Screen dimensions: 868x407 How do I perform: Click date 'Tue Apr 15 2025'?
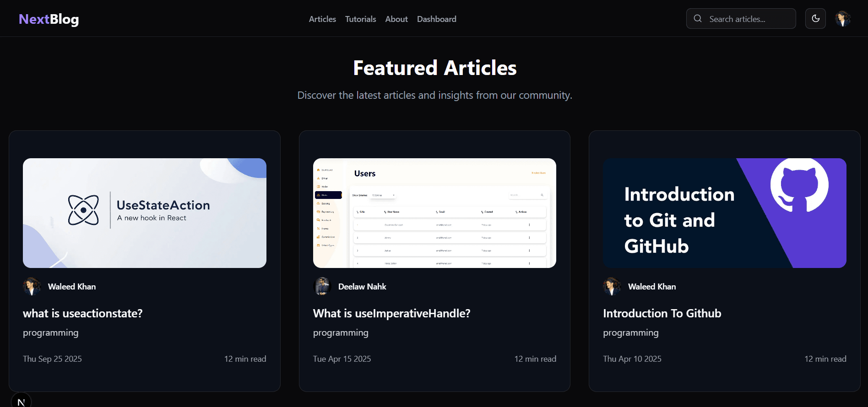342,359
